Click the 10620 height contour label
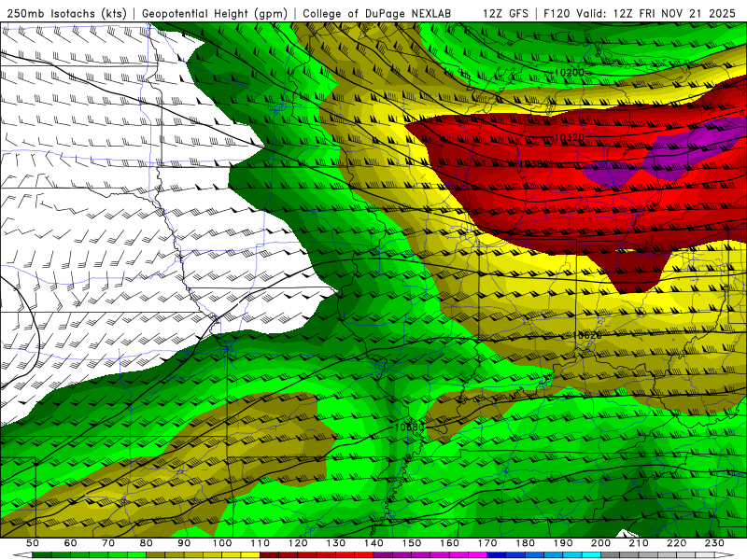The image size is (747, 560). click(587, 335)
